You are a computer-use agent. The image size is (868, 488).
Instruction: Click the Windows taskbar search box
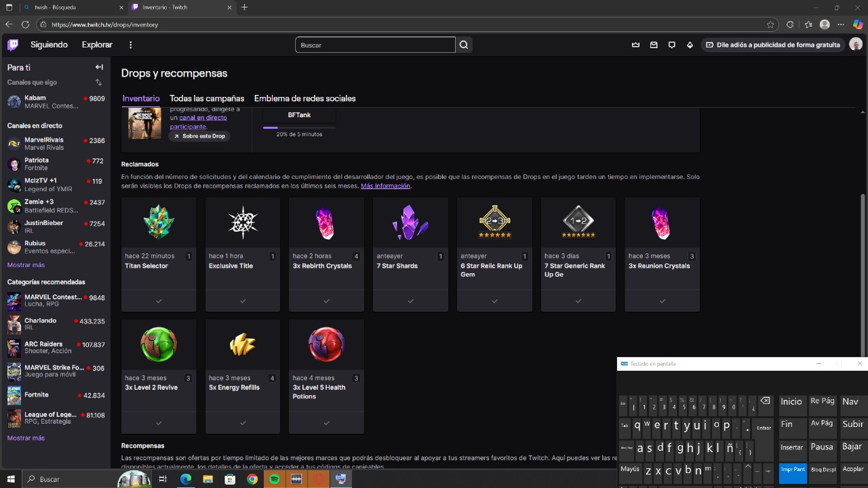[x=69, y=479]
